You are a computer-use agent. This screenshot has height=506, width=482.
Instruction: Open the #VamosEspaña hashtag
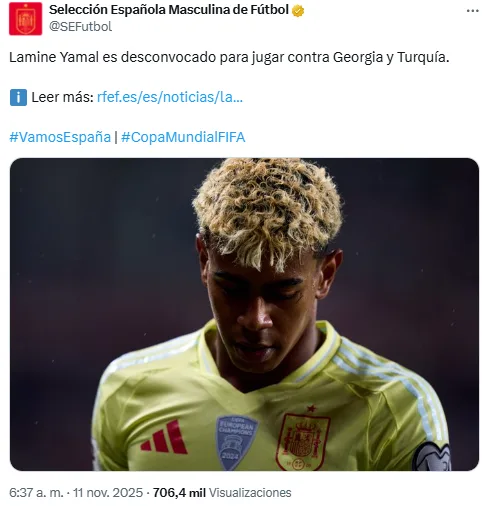click(60, 137)
